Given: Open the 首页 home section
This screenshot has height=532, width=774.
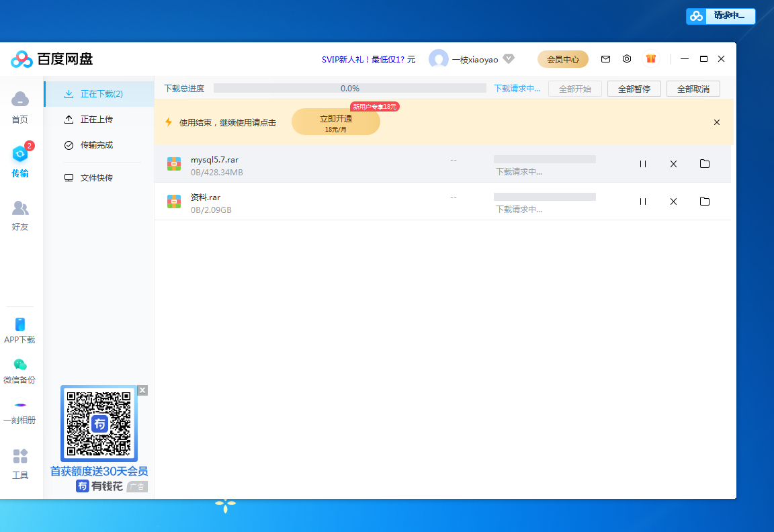Looking at the screenshot, I should tap(19, 107).
